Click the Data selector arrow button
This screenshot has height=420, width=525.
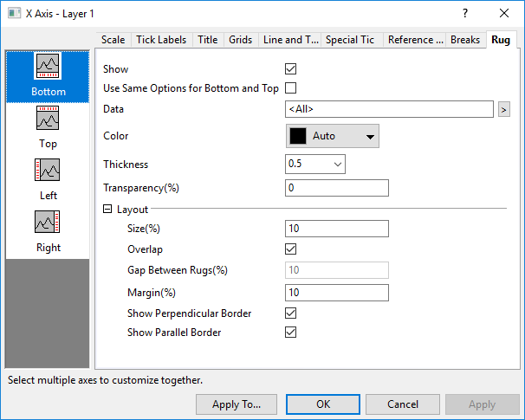point(503,109)
